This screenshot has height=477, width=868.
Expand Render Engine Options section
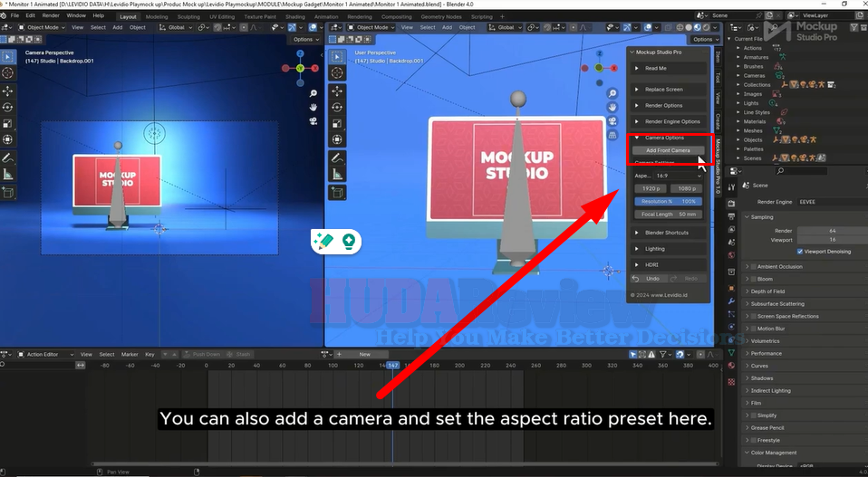[x=669, y=121]
